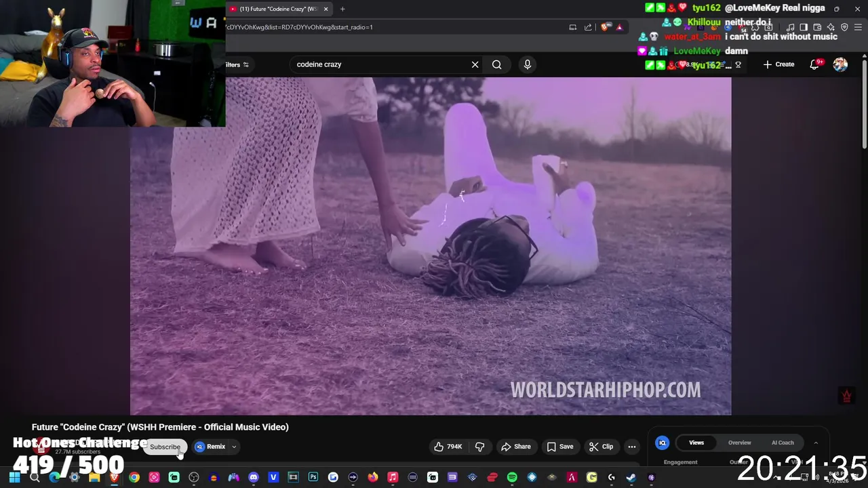Click the share page icon in address bar

pyautogui.click(x=588, y=27)
